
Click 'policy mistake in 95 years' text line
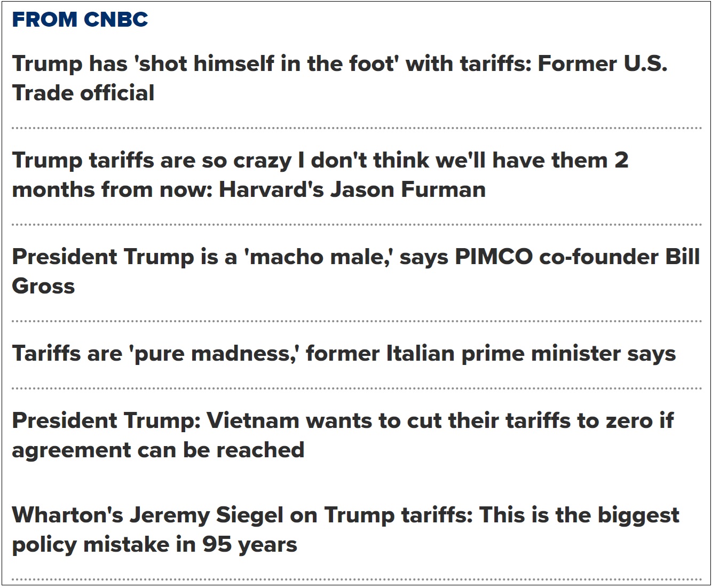[x=154, y=545]
